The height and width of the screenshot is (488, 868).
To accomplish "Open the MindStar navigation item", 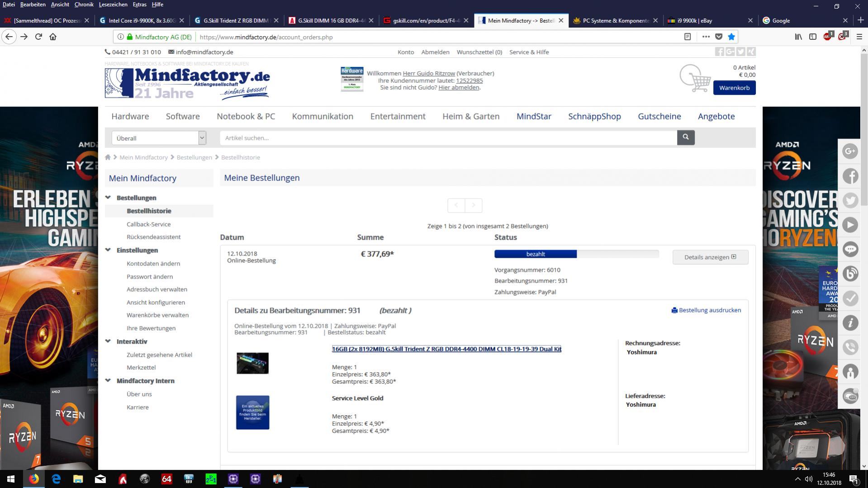I will 534,116.
